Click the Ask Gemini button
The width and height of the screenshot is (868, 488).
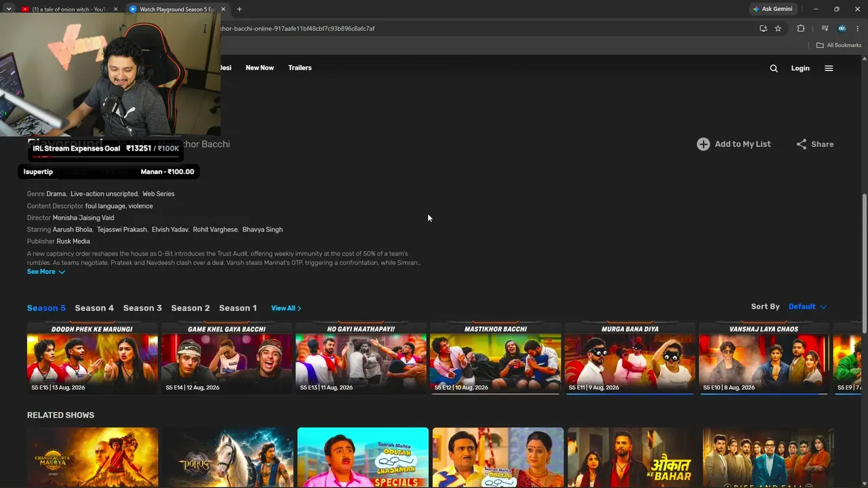coord(772,9)
